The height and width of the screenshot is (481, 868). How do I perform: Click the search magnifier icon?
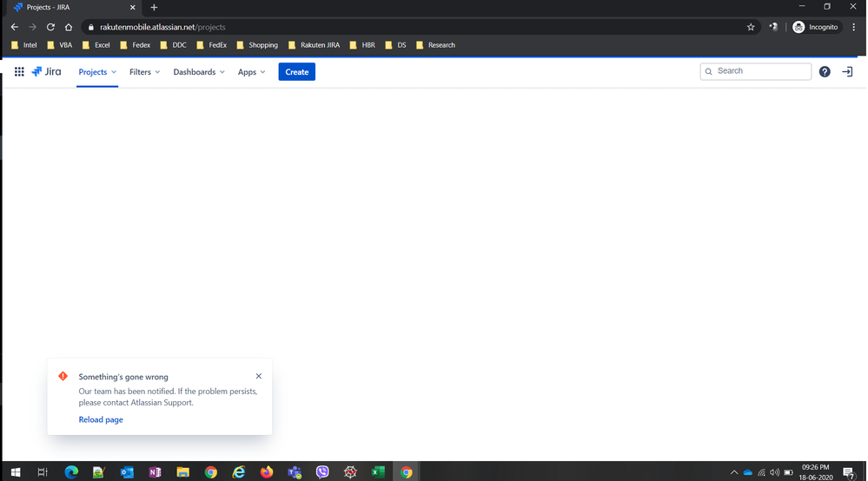pos(709,71)
